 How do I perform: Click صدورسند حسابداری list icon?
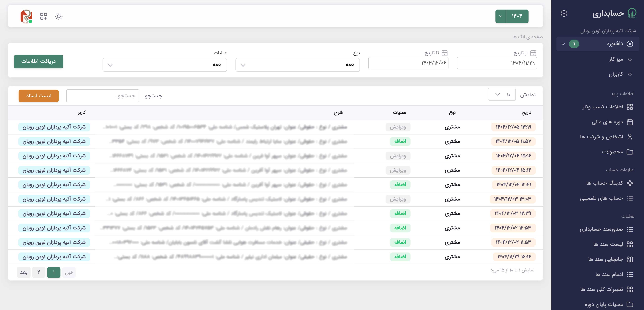click(630, 229)
